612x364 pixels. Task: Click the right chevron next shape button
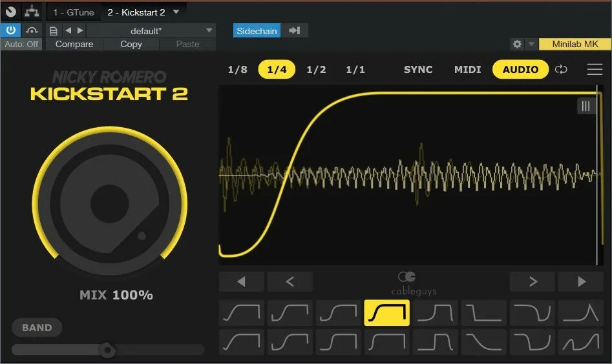[533, 281]
